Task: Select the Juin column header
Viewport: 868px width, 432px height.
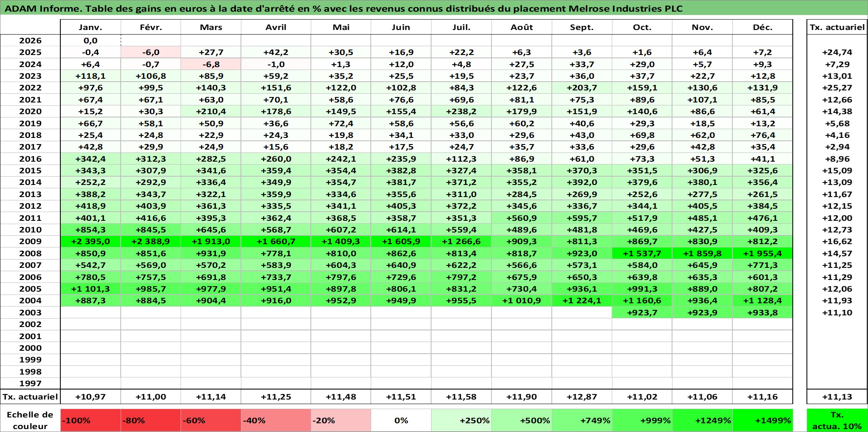Action: 401,27
